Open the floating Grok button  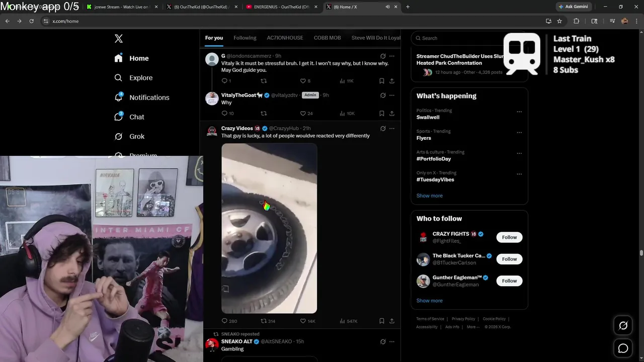pos(623,326)
